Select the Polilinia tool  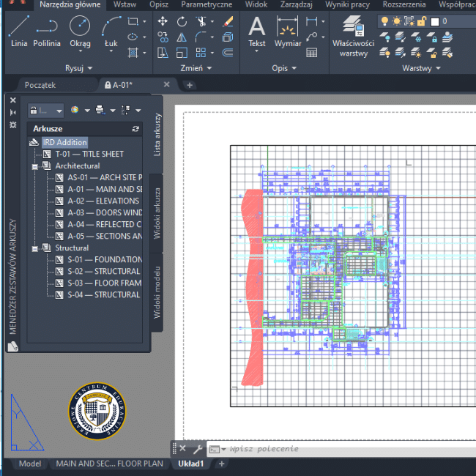coord(47,31)
